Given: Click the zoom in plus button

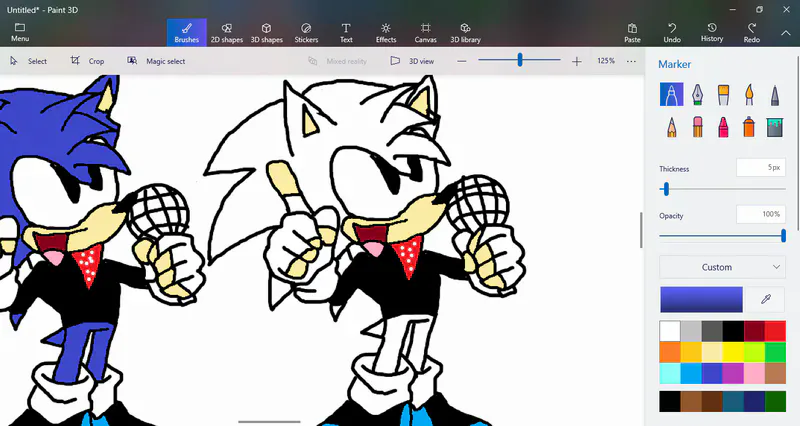Looking at the screenshot, I should [577, 61].
